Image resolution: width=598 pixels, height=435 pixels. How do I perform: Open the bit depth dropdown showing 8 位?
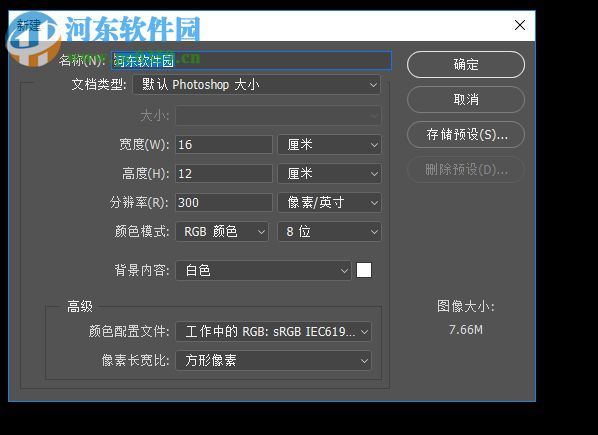pyautogui.click(x=330, y=232)
